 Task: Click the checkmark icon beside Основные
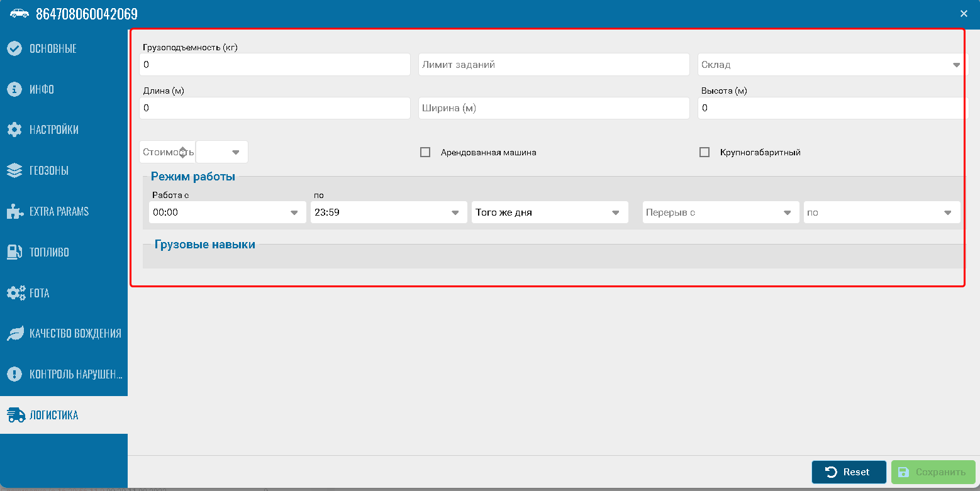click(14, 48)
